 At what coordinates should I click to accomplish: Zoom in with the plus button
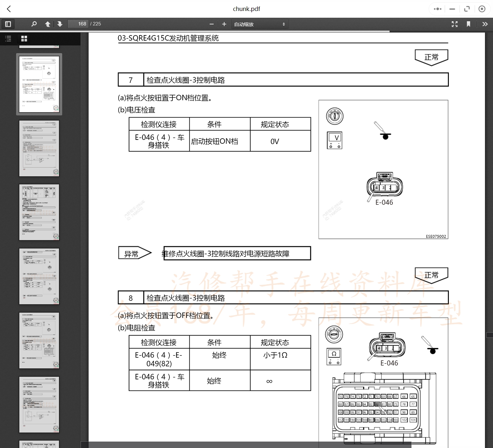coord(224,24)
